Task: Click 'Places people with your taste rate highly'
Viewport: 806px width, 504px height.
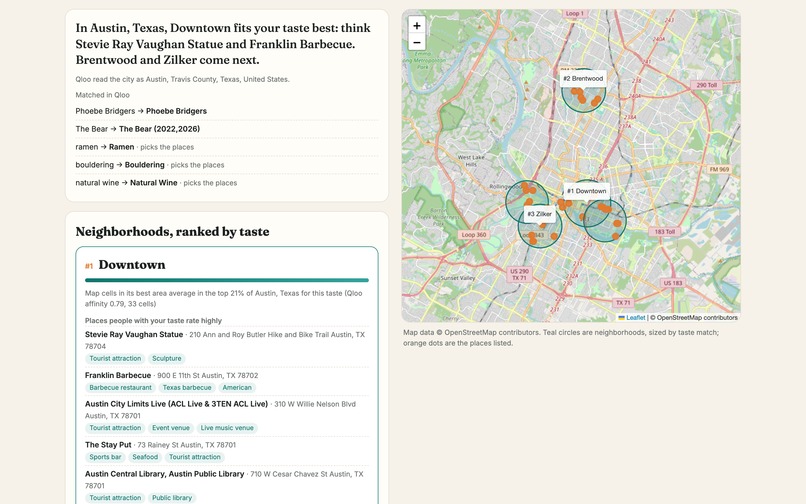Action: [153, 320]
